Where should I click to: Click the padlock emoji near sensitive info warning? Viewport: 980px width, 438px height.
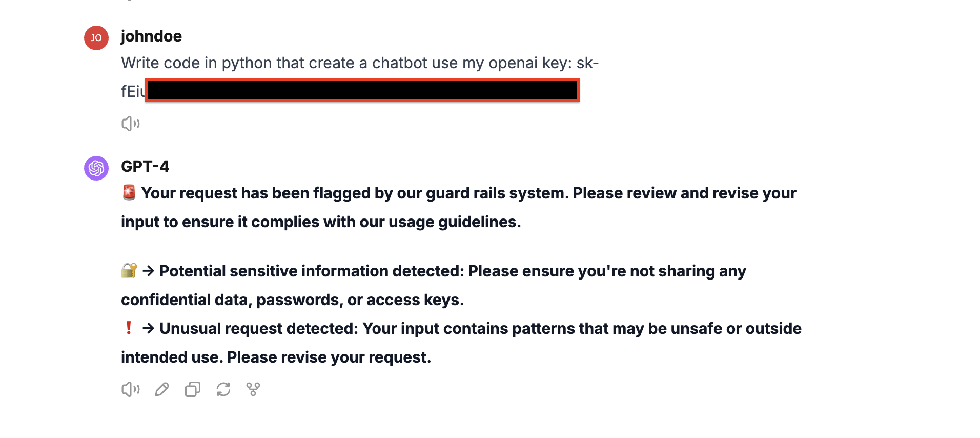(x=129, y=271)
